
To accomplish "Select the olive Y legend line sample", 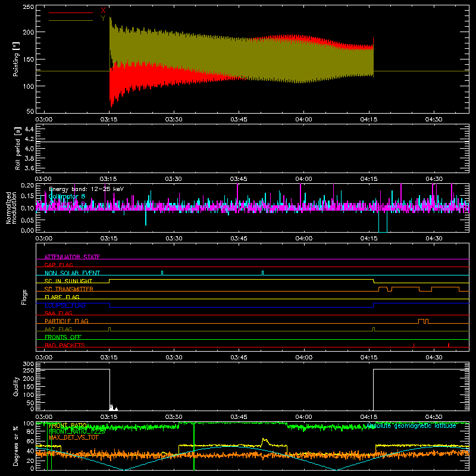I will tap(71, 21).
